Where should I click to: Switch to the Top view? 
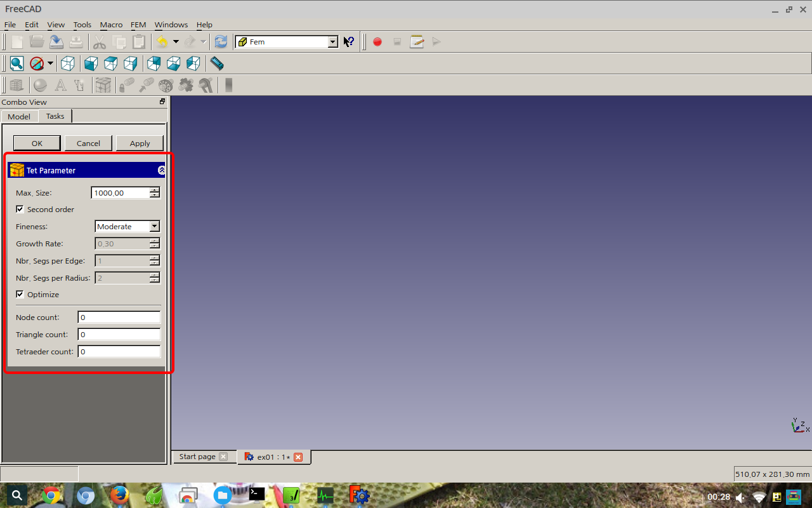click(110, 63)
